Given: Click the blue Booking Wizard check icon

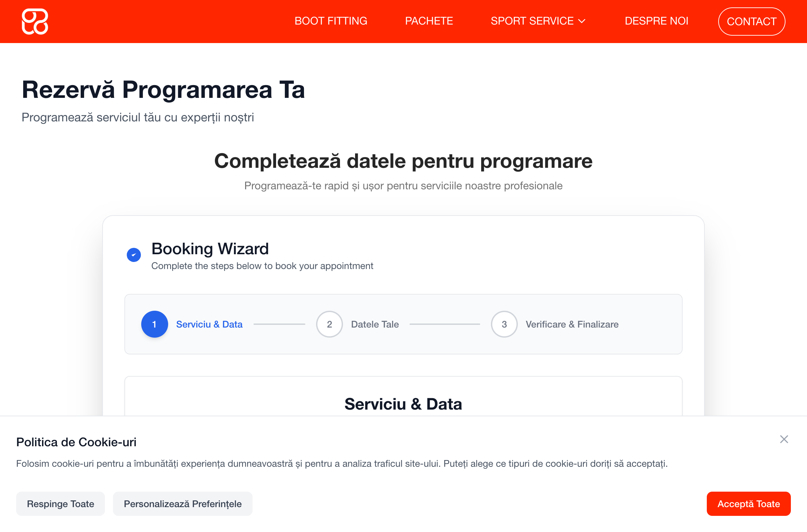Looking at the screenshot, I should 133,255.
